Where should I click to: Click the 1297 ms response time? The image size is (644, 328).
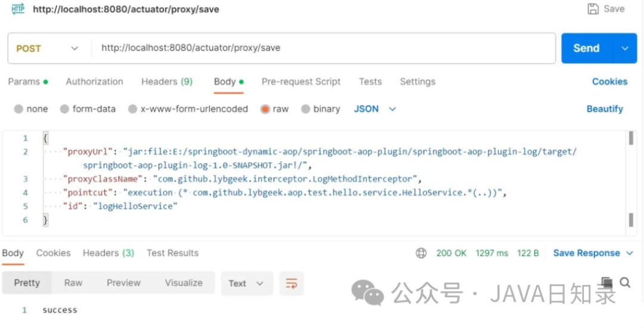click(x=492, y=253)
